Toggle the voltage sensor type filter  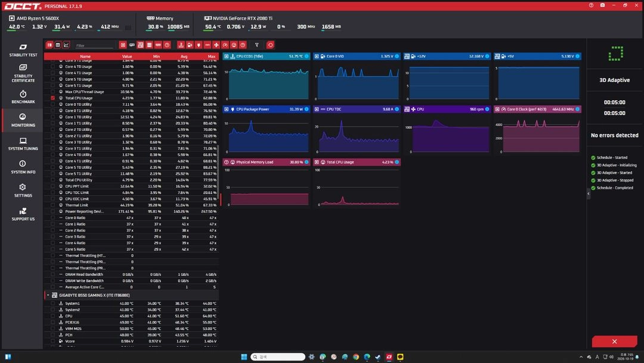(x=190, y=45)
